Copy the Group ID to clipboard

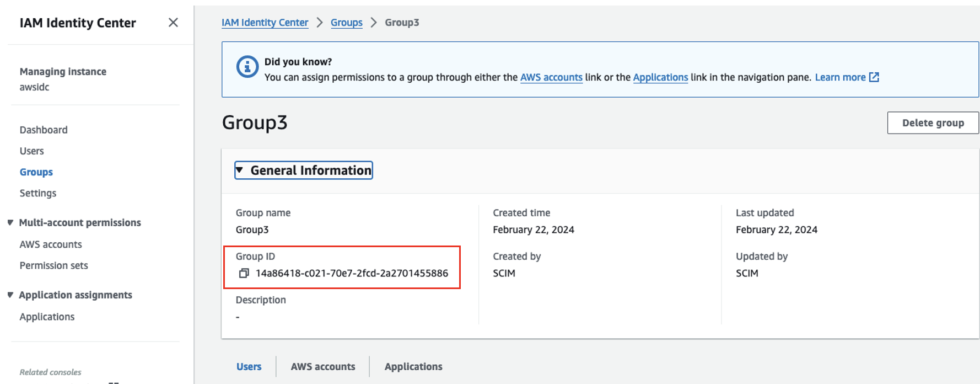pos(244,273)
